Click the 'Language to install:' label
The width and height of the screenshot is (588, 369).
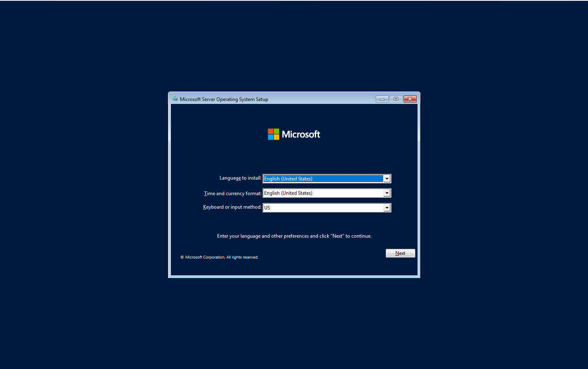(240, 178)
